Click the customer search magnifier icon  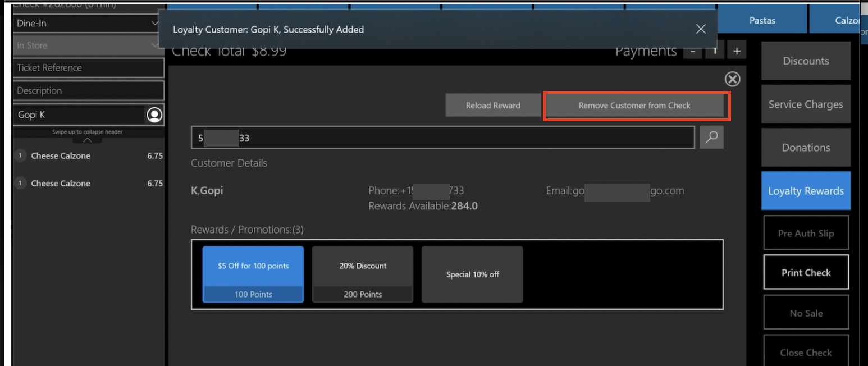[711, 138]
